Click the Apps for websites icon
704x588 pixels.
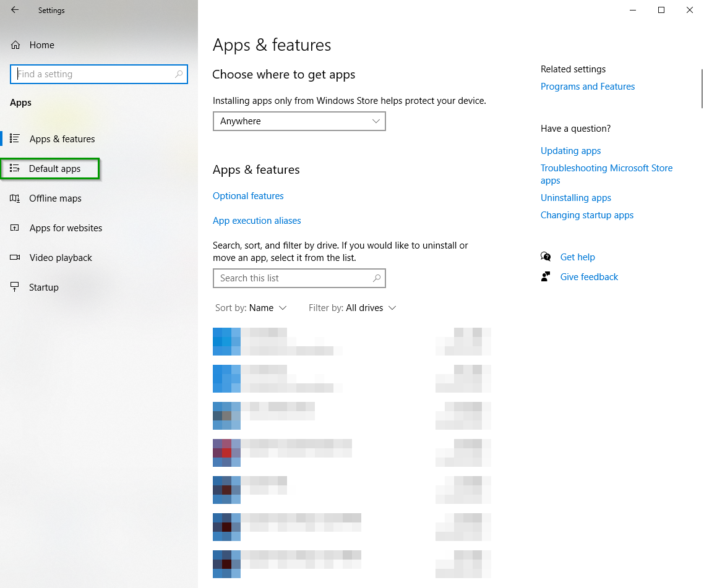click(15, 228)
